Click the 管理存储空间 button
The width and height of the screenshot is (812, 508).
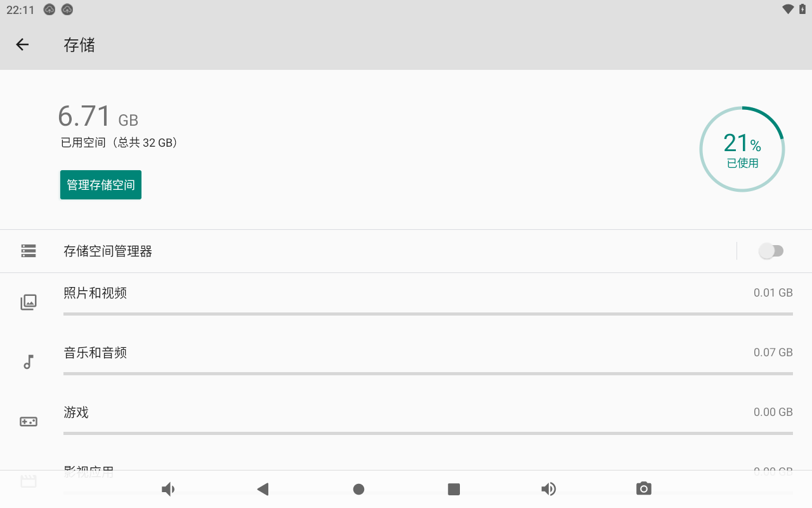(x=101, y=185)
